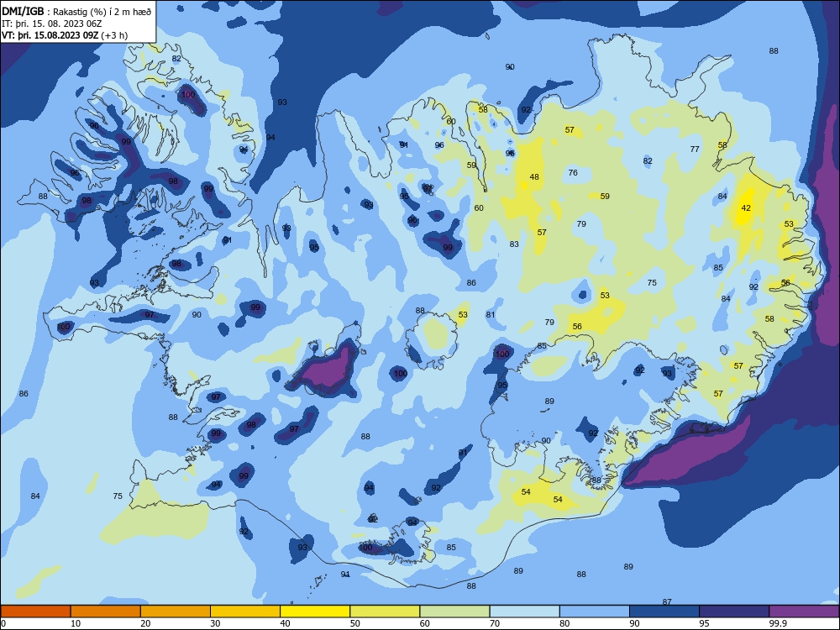Click the humidity value 76 on the map
The height and width of the screenshot is (630, 840).
click(x=573, y=172)
